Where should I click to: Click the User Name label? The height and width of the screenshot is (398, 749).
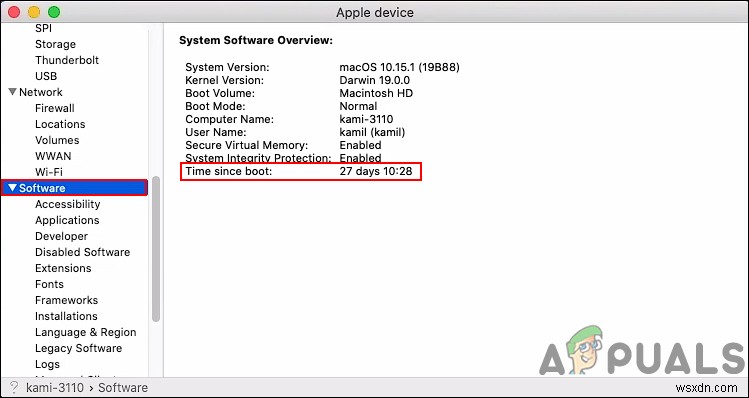pyautogui.click(x=216, y=132)
